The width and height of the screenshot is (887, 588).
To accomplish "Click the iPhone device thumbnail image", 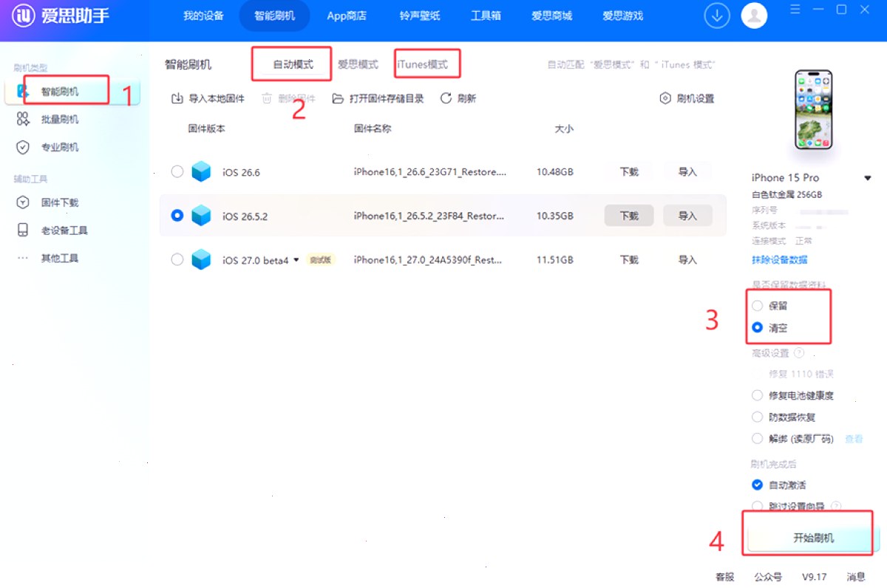I will [x=813, y=109].
